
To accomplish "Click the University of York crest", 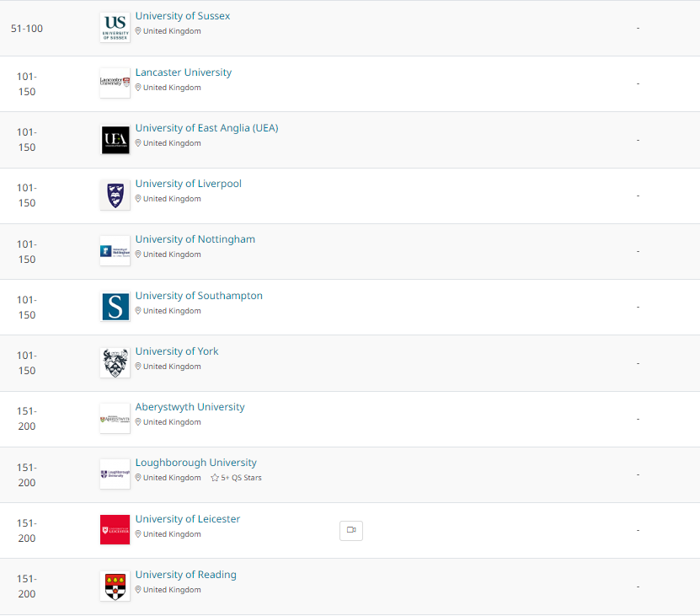I will [115, 362].
